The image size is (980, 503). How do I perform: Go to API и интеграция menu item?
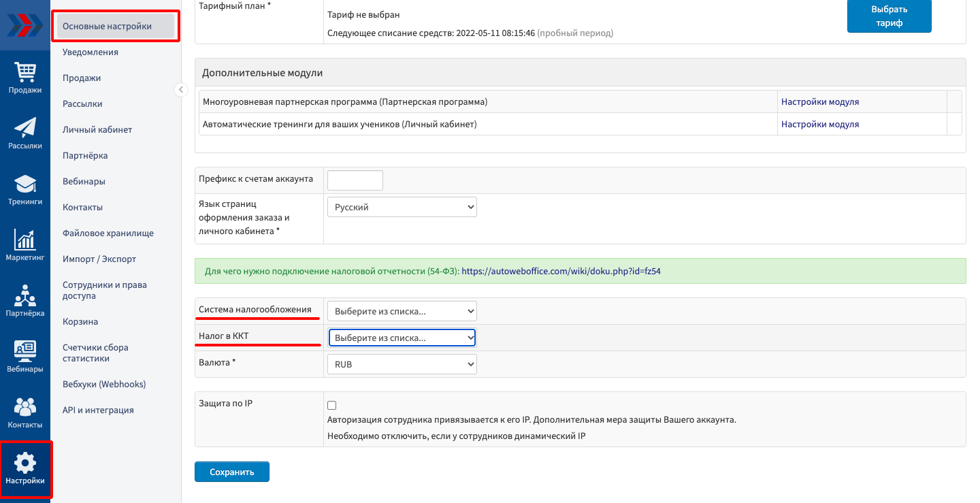click(98, 410)
